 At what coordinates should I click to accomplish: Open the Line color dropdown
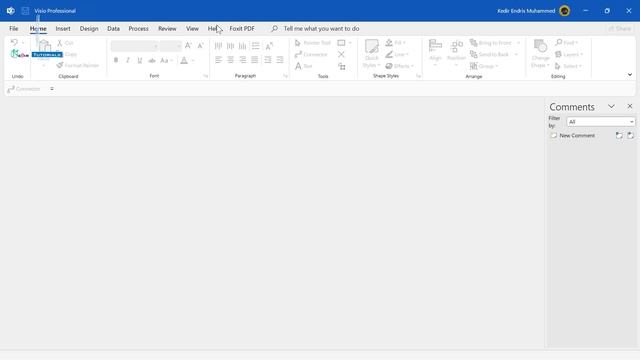pyautogui.click(x=397, y=54)
